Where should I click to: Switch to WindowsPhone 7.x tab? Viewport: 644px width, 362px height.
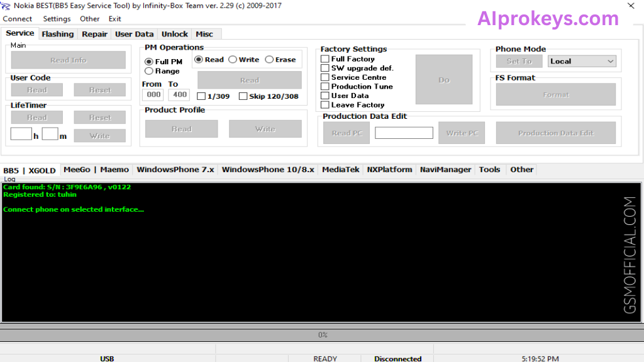click(175, 170)
